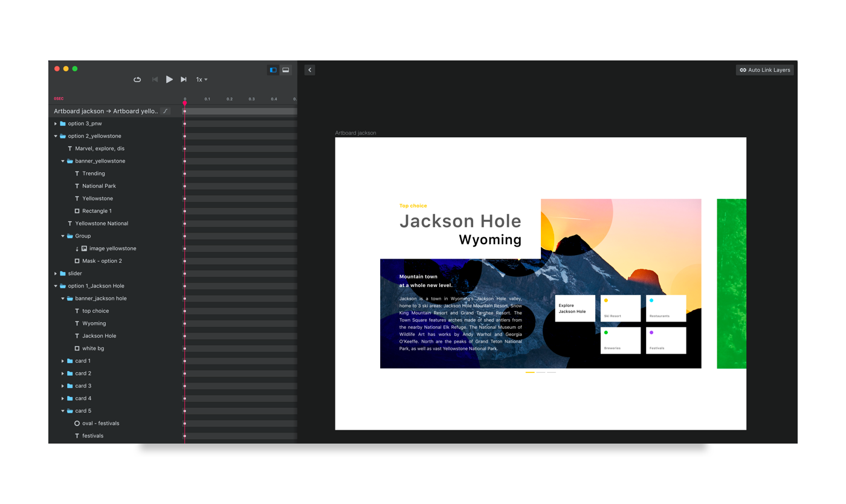Viewport: 846px width, 504px height.
Task: Collapse the banner_jackson hole group
Action: (x=62, y=298)
